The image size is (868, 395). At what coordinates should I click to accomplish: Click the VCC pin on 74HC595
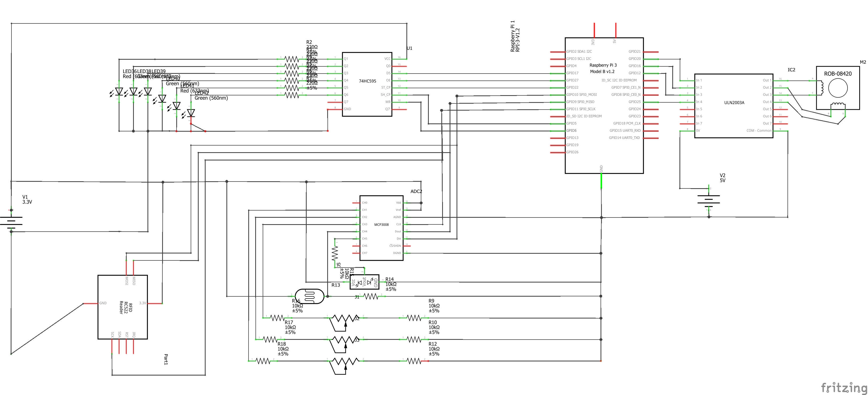tap(387, 59)
